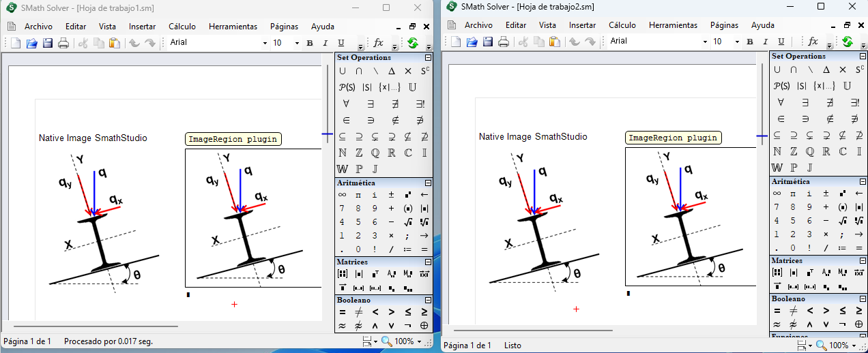
Task: Toggle Bold formatting in the left window
Action: [309, 43]
